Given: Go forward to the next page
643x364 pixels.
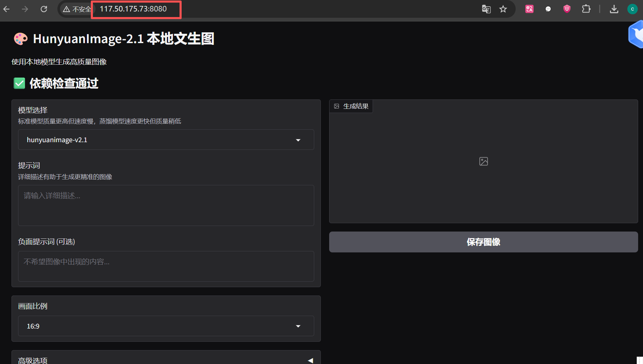Looking at the screenshot, I should (25, 9).
